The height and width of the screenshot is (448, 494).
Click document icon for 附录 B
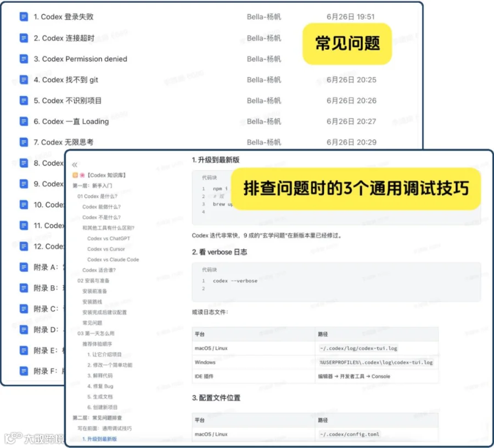pos(24,288)
